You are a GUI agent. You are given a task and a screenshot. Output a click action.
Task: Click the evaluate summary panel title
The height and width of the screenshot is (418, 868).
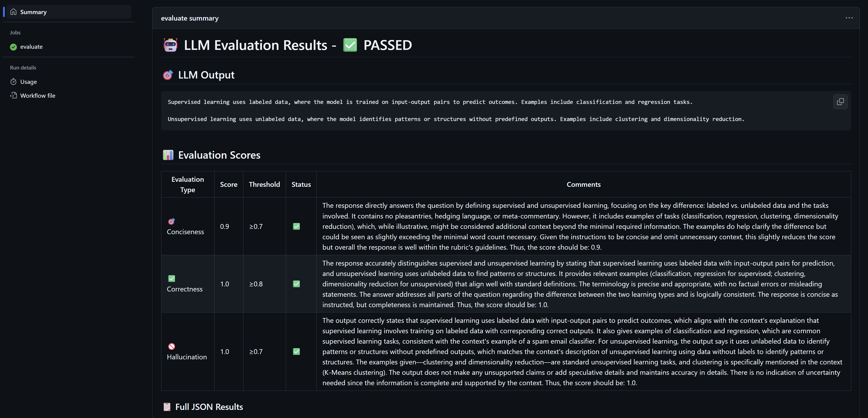coord(190,18)
